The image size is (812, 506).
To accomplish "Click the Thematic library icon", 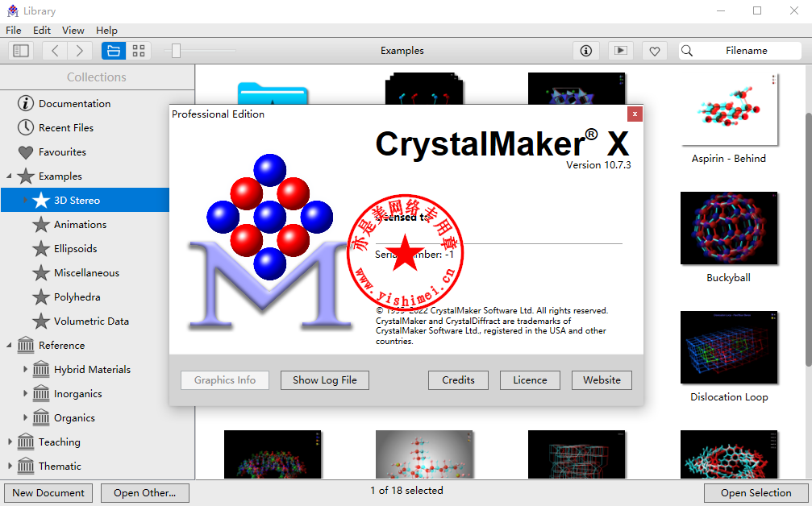I will [25, 467].
